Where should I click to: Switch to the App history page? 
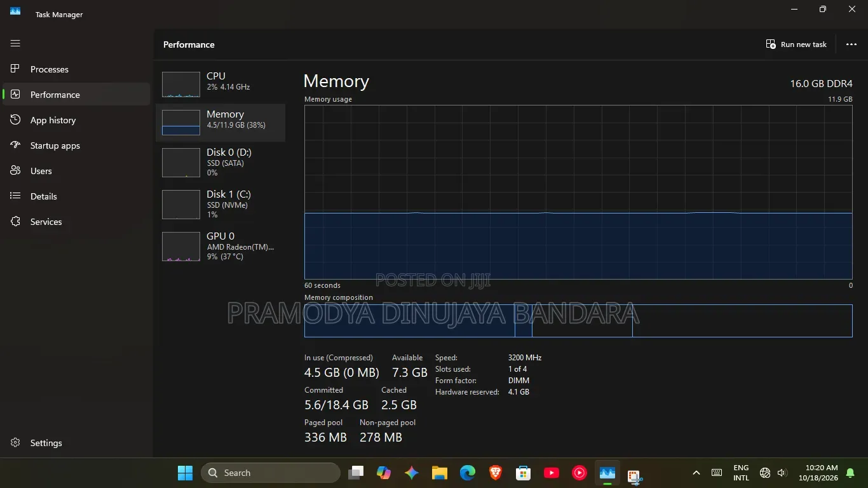76,120
